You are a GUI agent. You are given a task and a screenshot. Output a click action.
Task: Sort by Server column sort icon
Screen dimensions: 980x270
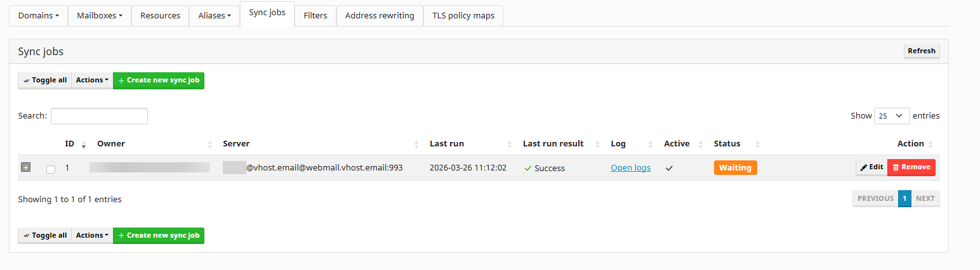416,144
